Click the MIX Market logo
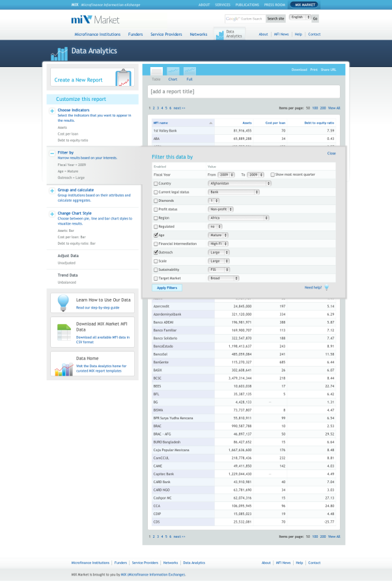This screenshot has height=586, width=392. click(x=95, y=20)
